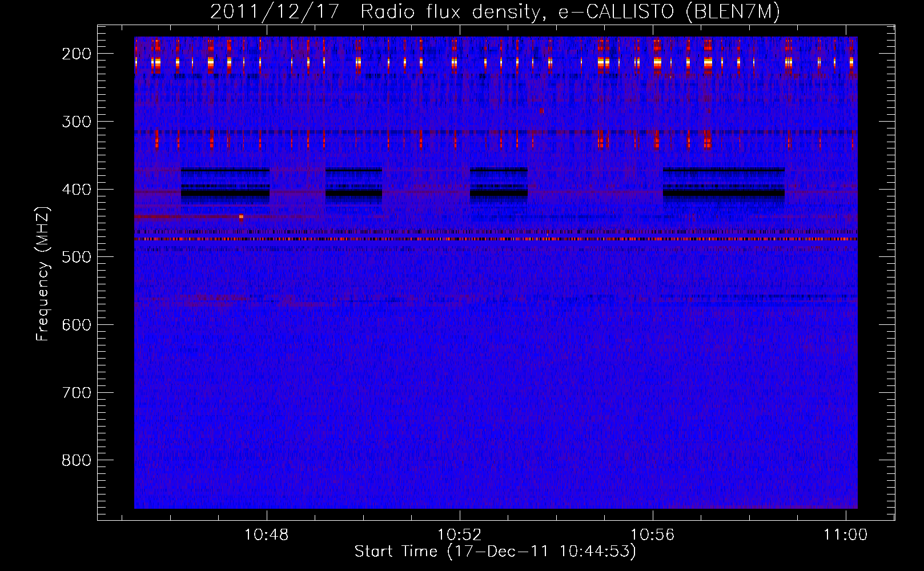The image size is (924, 571).
Task: Click the 500 frequency tick label
Action: coord(77,257)
